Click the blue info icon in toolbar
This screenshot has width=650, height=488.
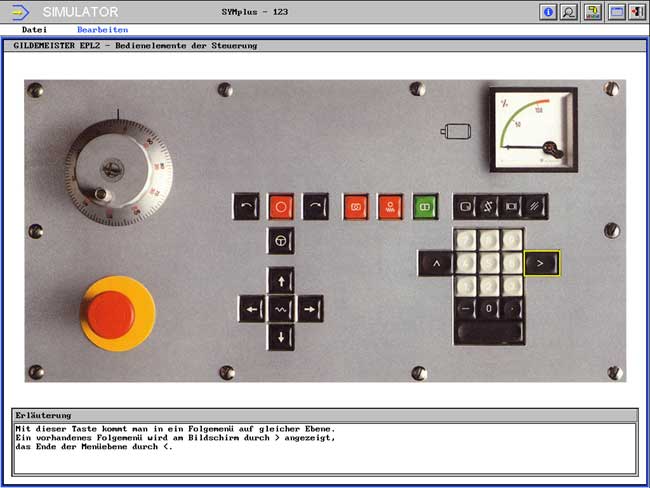pos(548,12)
